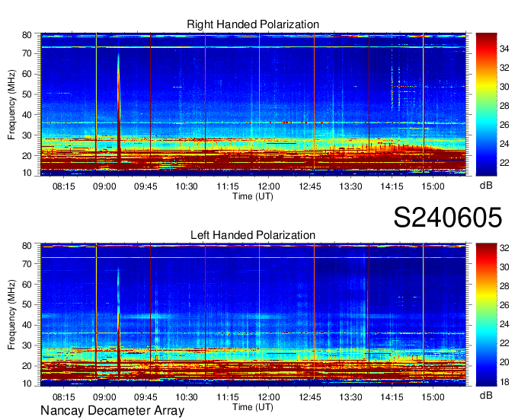Select the lower plot's 'Time (UT)' axis label
Image resolution: width=518 pixels, height=420 pixels.
click(253, 407)
